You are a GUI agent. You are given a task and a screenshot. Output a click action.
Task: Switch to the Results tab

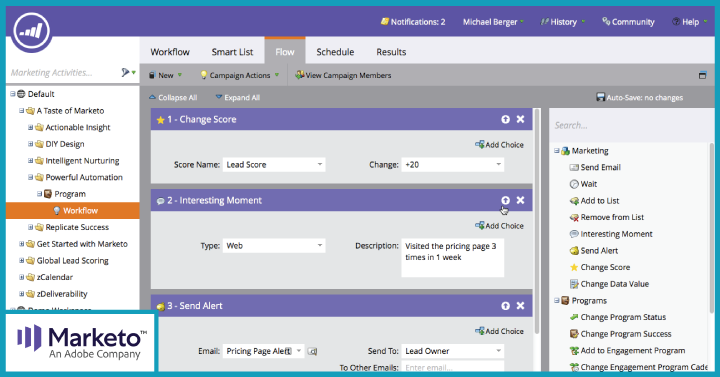pyautogui.click(x=391, y=52)
